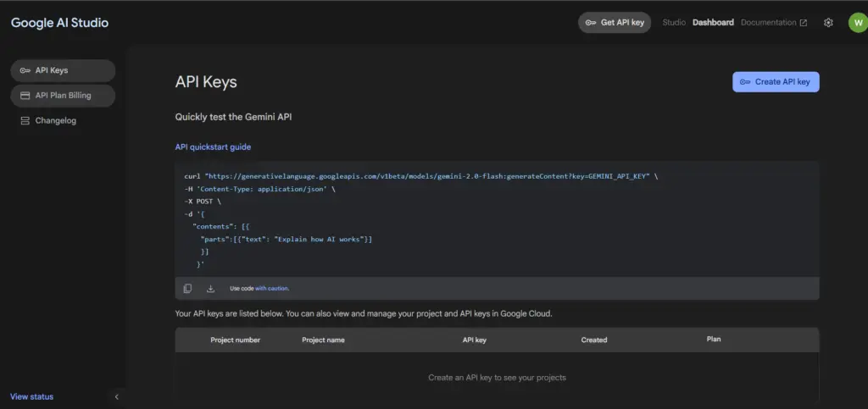Click the Plan column header
Image resolution: width=868 pixels, height=409 pixels.
[x=714, y=339]
